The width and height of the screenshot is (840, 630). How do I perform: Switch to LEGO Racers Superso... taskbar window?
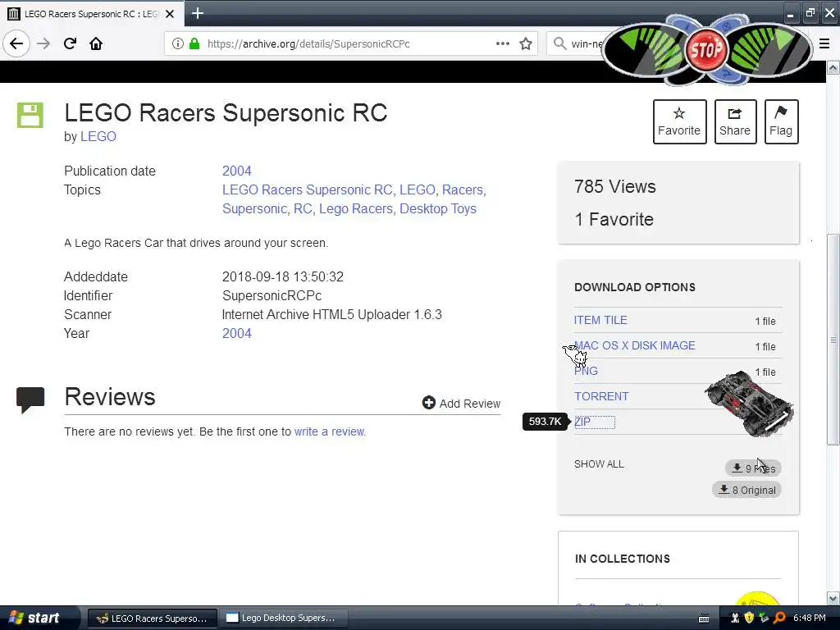[x=152, y=619]
